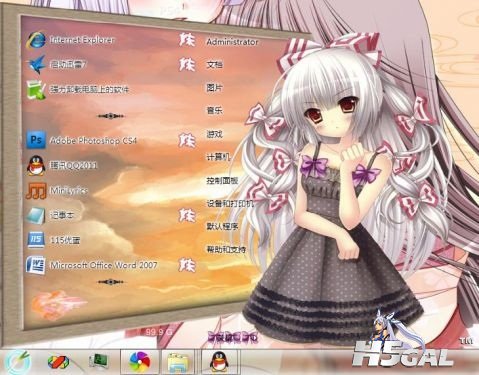Open Internet Explorer from the start menu

71,40
